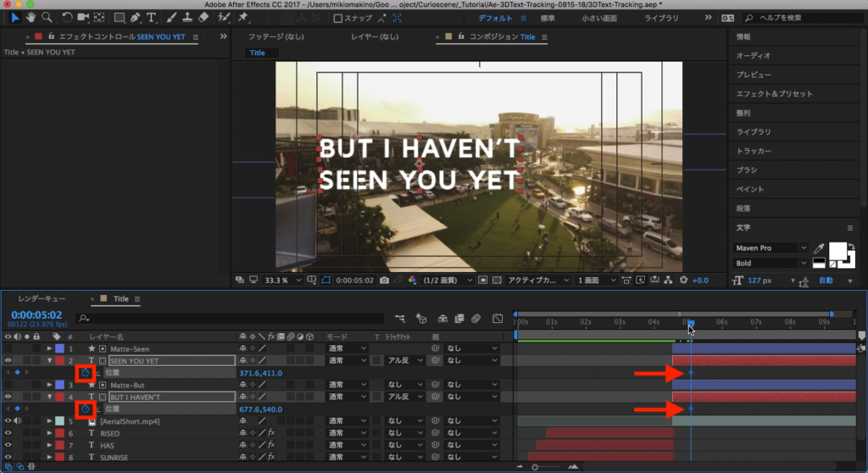Toggle visibility of the RISED layer
The image size is (868, 473).
pyautogui.click(x=8, y=433)
